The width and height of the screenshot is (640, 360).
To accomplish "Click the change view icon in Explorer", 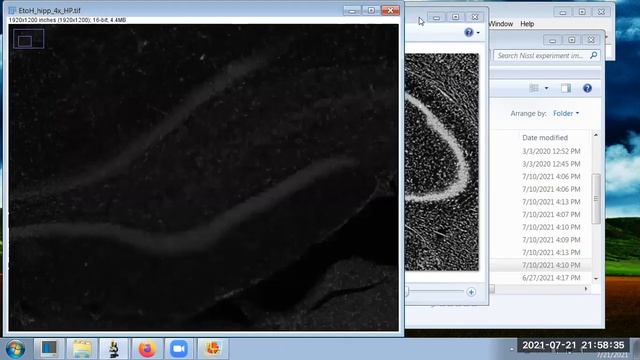I will coord(534,88).
